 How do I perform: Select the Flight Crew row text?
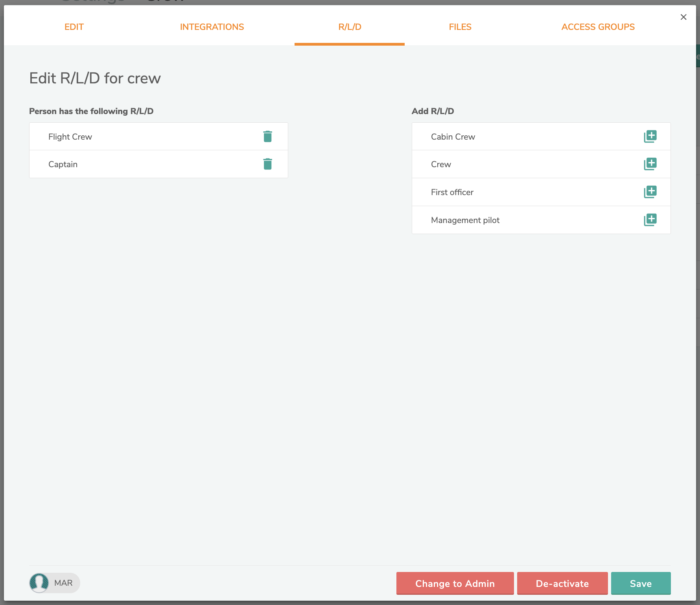click(x=70, y=136)
